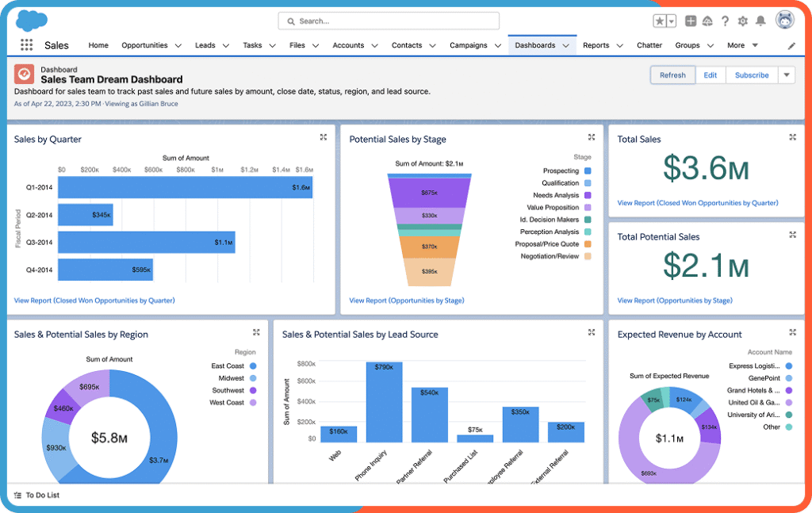Open global actions plus icon
This screenshot has height=513, width=812.
691,21
